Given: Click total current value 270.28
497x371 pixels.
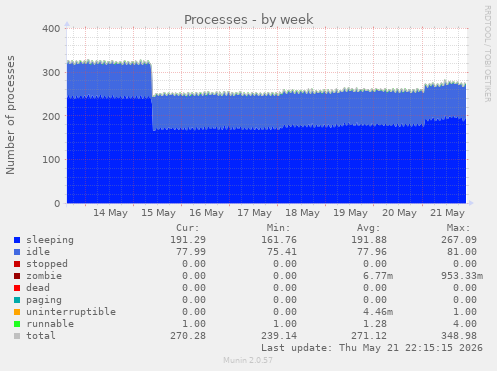Looking at the screenshot, I should pos(188,336).
